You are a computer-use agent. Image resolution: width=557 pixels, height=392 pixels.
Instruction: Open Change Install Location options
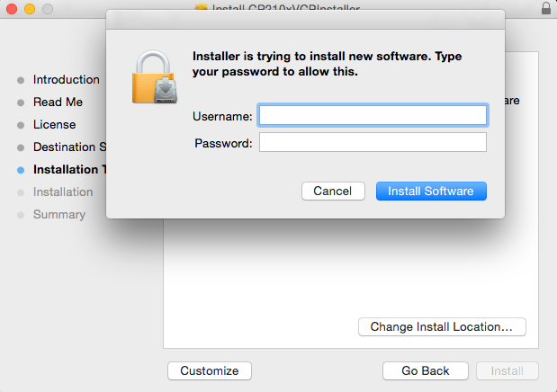click(441, 327)
